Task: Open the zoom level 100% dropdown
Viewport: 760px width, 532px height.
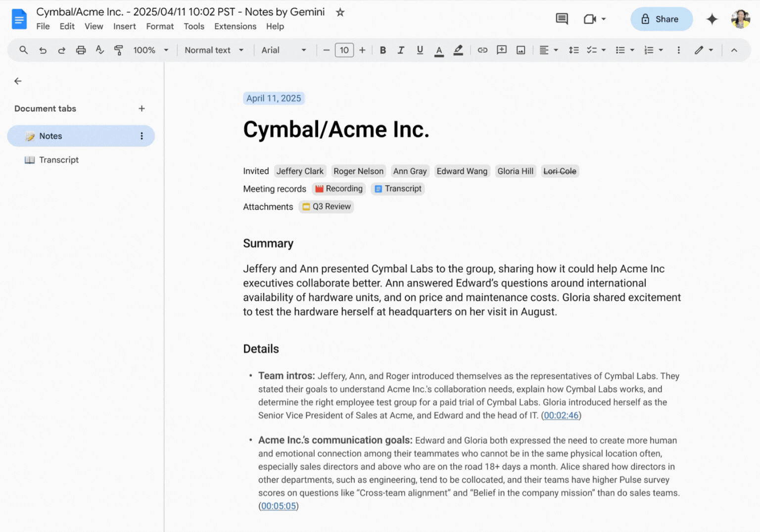Action: click(150, 50)
